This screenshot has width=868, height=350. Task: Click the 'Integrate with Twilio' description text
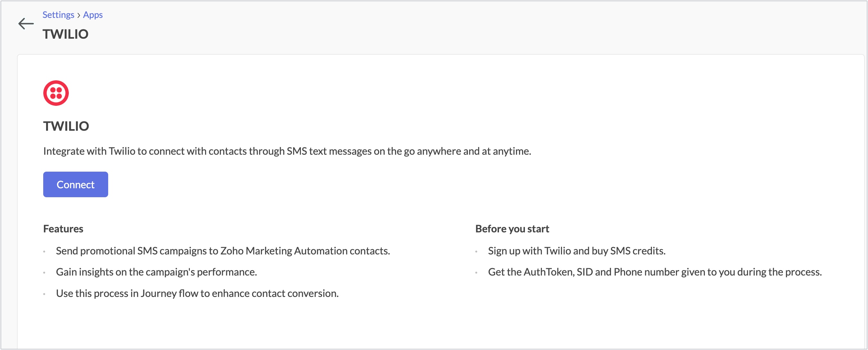[287, 151]
